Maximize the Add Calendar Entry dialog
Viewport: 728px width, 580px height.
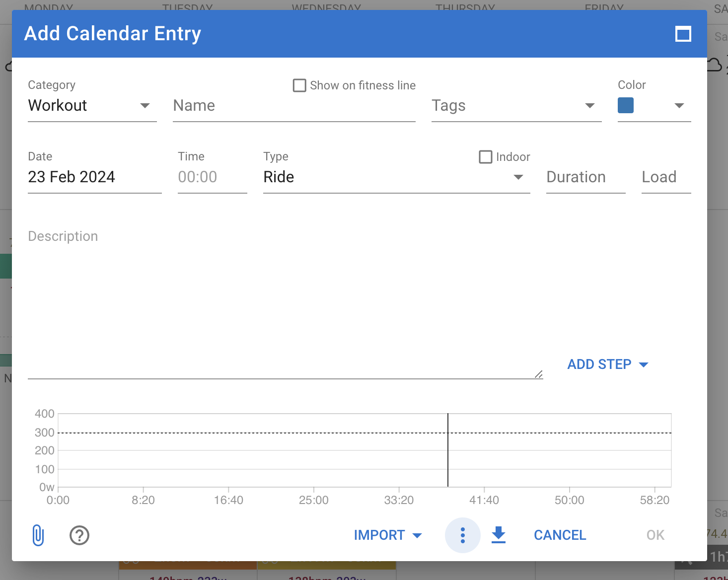[683, 34]
